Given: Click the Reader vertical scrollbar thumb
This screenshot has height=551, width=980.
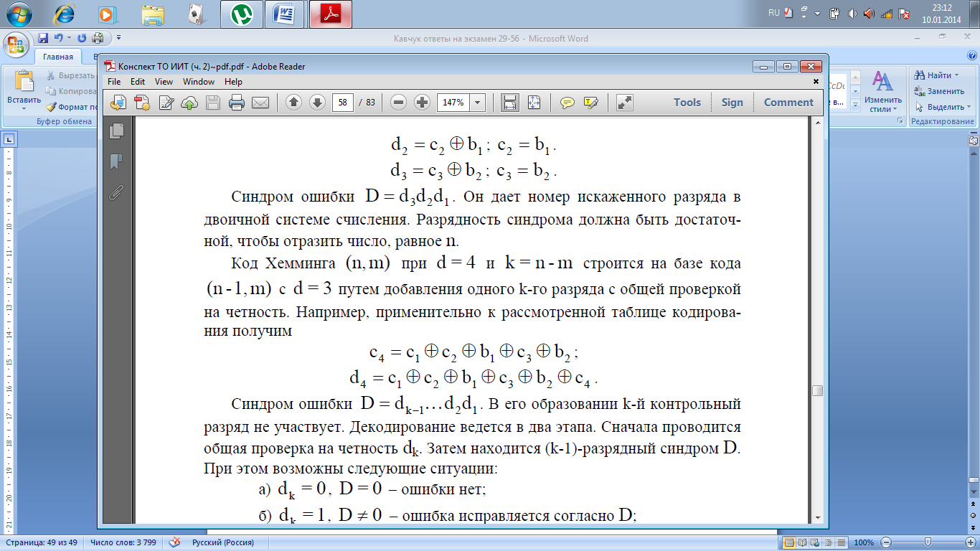Looking at the screenshot, I should pos(817,390).
